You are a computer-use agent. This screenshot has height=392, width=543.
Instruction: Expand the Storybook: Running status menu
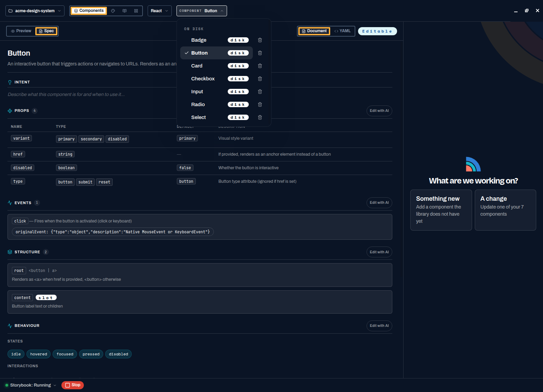[31, 385]
